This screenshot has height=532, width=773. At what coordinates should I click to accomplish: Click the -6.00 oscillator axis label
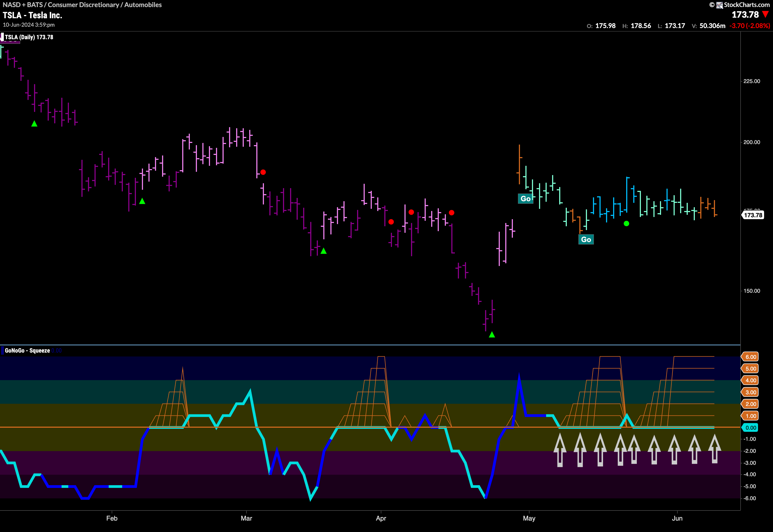click(x=749, y=498)
